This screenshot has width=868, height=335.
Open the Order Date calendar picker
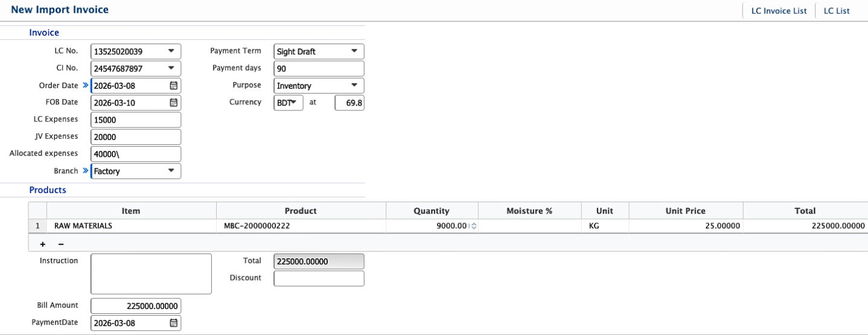click(x=173, y=86)
